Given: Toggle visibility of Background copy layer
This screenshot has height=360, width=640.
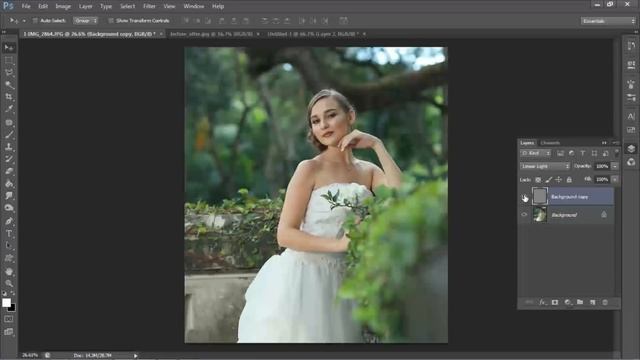Looking at the screenshot, I should (x=524, y=197).
